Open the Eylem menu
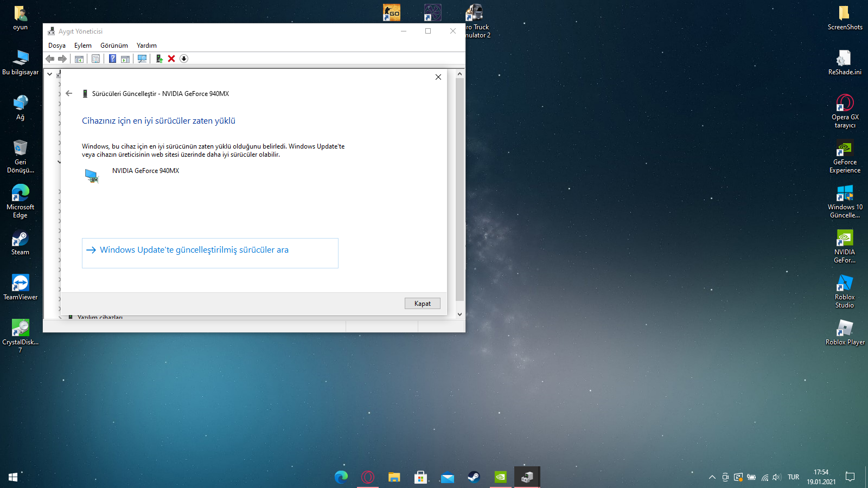 [x=83, y=46]
